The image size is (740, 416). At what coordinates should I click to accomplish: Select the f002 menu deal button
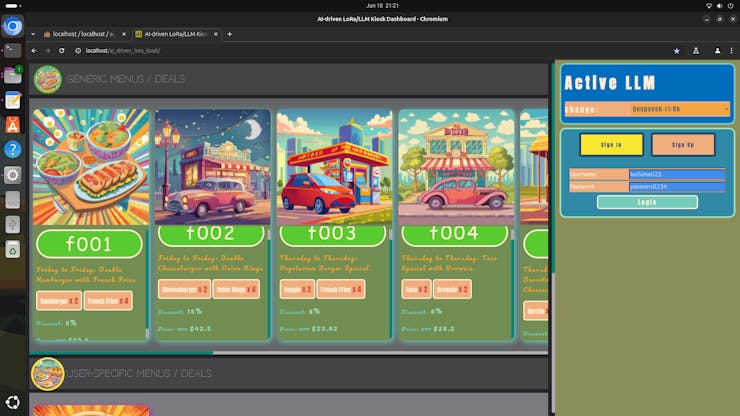(x=209, y=235)
